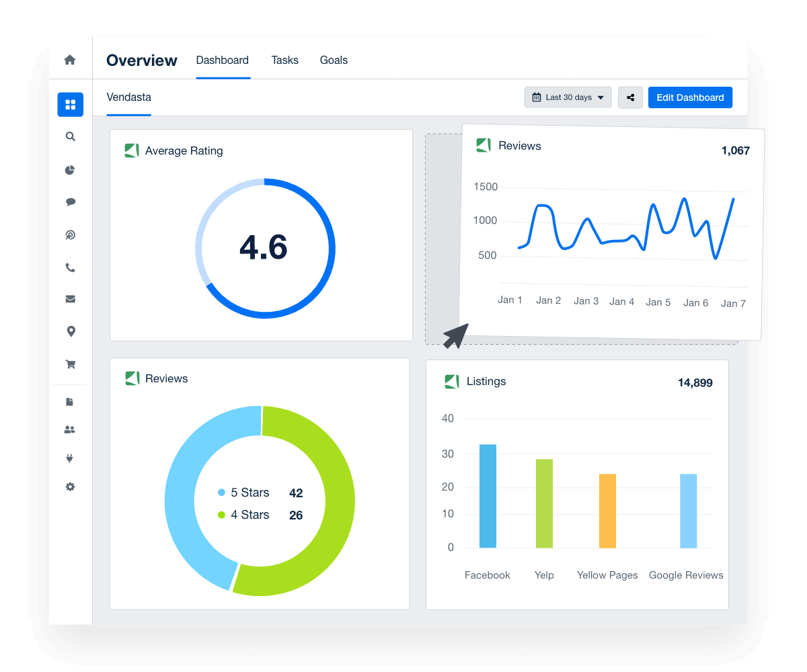This screenshot has height=672, width=807.
Task: Select the Vendasta tab
Action: tap(129, 97)
